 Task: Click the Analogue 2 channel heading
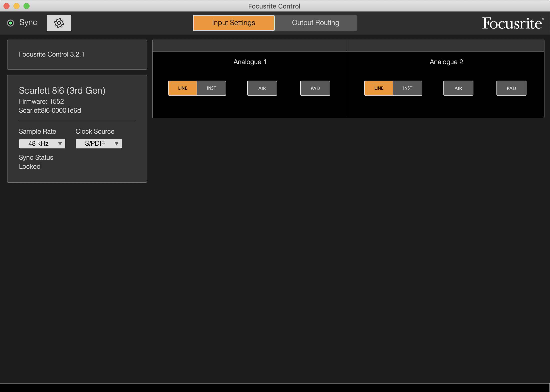(x=446, y=62)
